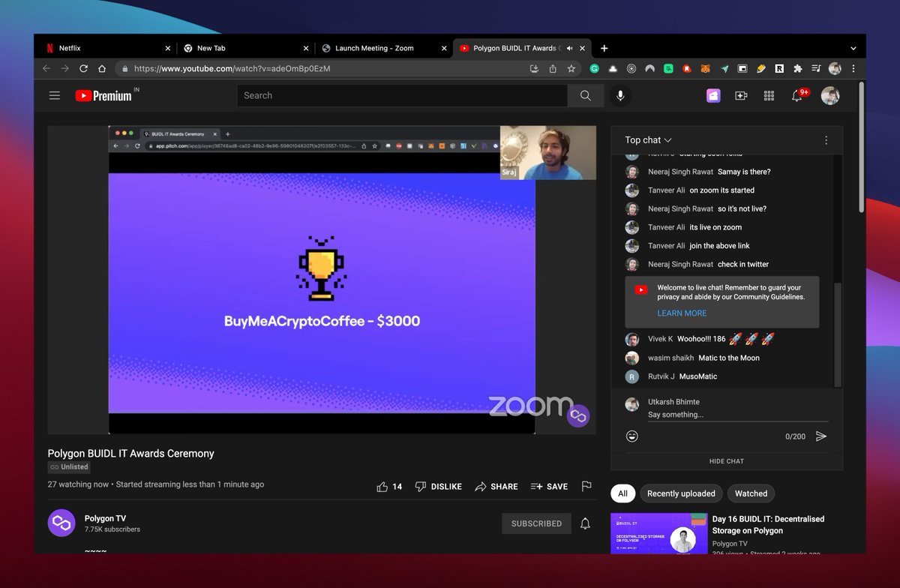Report the video using the flag icon
The width and height of the screenshot is (900, 588).
pos(586,486)
